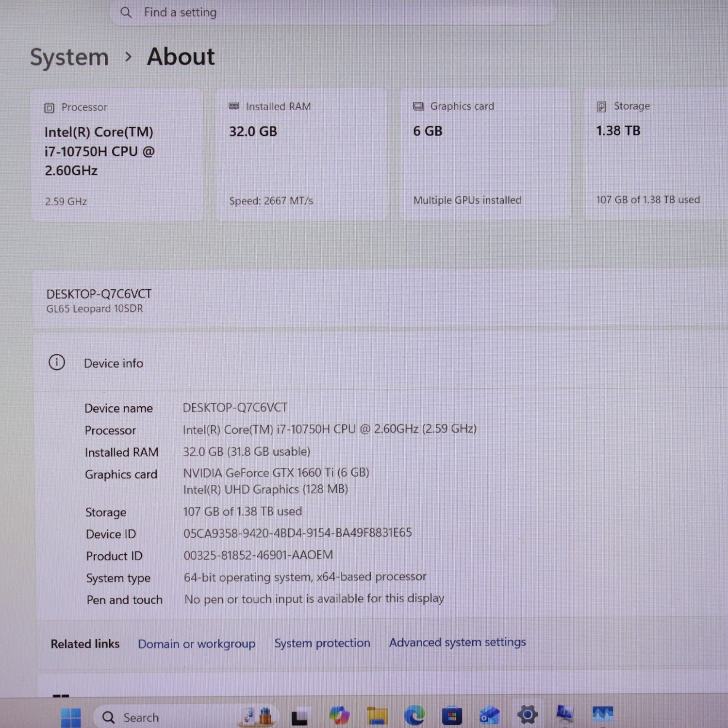Screen dimensions: 728x728
Task: Click the Device ID value
Action: tap(298, 533)
